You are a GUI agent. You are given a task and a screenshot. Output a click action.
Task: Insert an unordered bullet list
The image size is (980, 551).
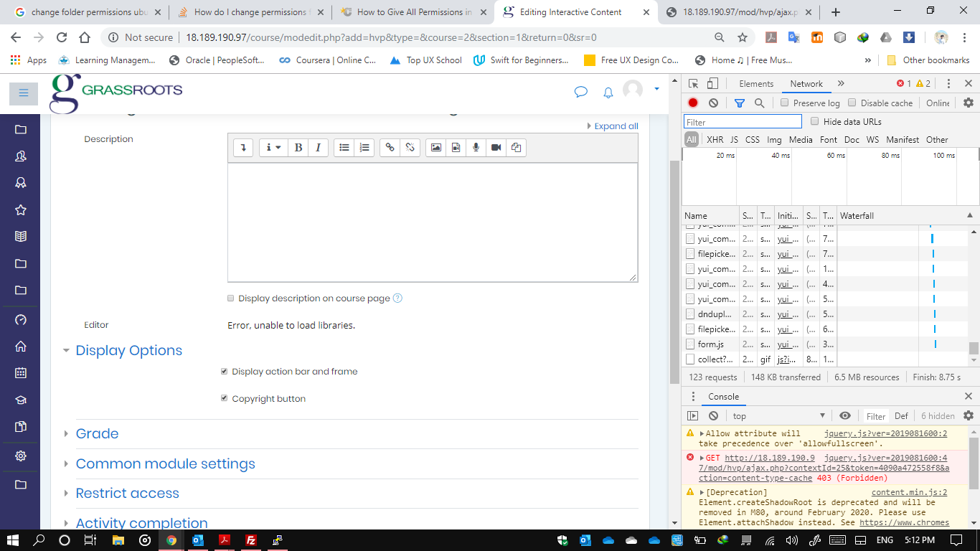pos(344,147)
